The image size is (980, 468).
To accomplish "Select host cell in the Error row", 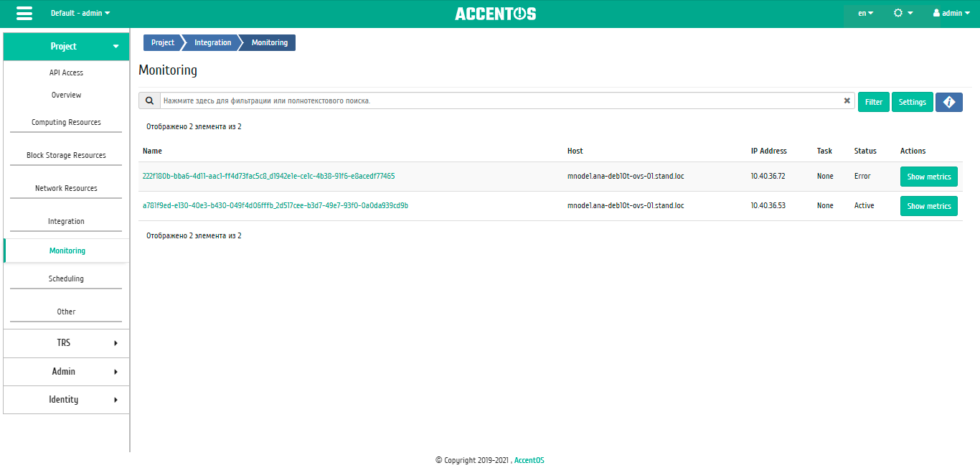I will (626, 176).
